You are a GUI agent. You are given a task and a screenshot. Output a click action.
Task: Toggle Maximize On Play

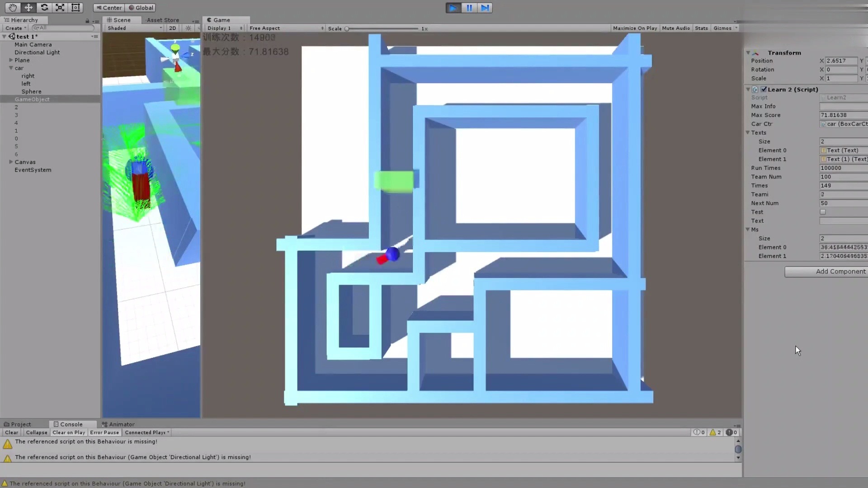click(x=635, y=28)
